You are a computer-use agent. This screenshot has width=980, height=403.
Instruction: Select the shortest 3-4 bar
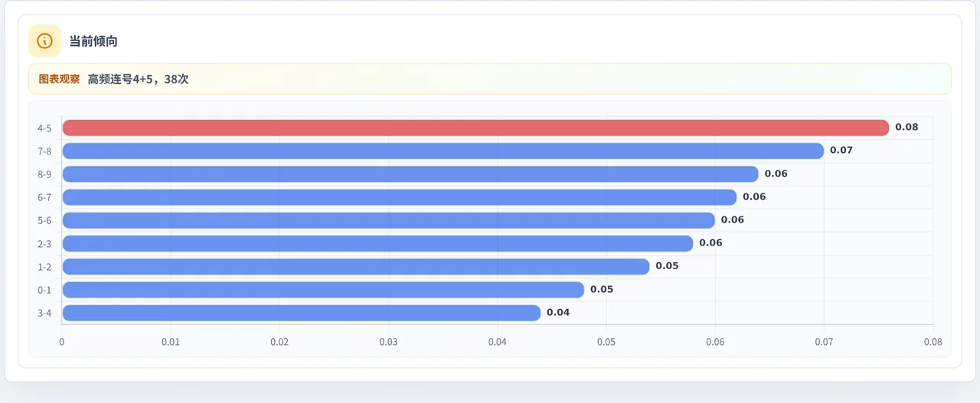point(301,313)
